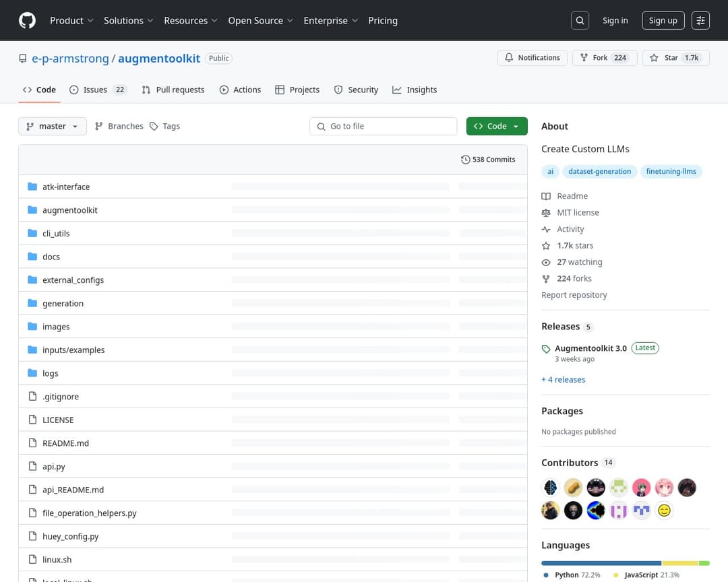Open the README.md file
Image resolution: width=728 pixels, height=582 pixels.
(x=65, y=443)
